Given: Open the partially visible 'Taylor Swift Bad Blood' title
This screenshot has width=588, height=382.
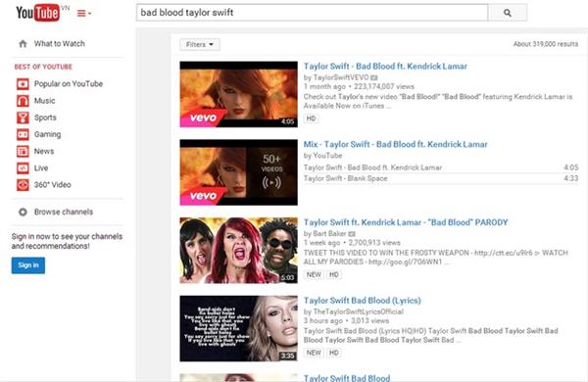Looking at the screenshot, I should tap(347, 378).
